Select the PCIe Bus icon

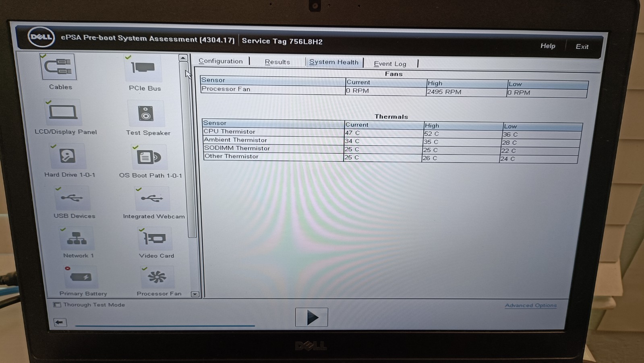tap(144, 68)
